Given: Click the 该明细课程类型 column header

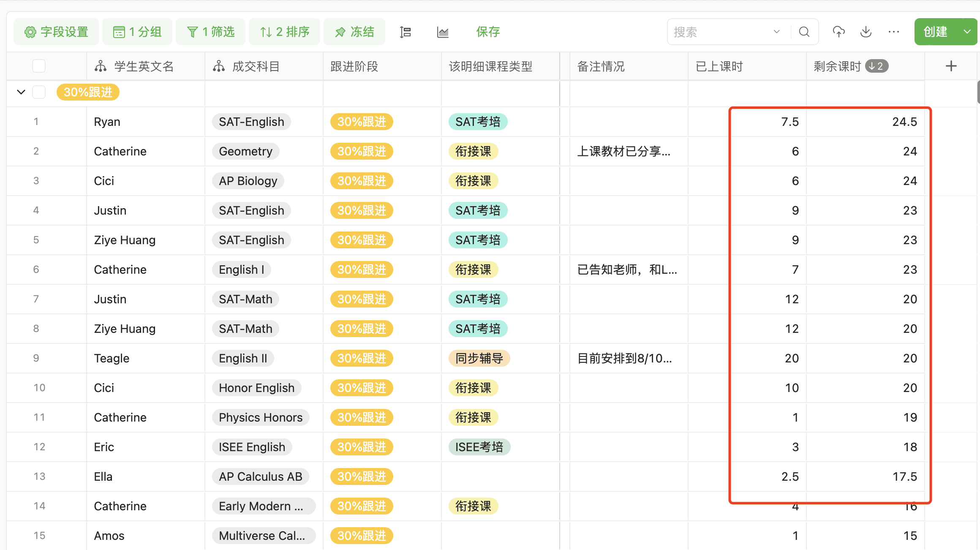Looking at the screenshot, I should point(501,66).
